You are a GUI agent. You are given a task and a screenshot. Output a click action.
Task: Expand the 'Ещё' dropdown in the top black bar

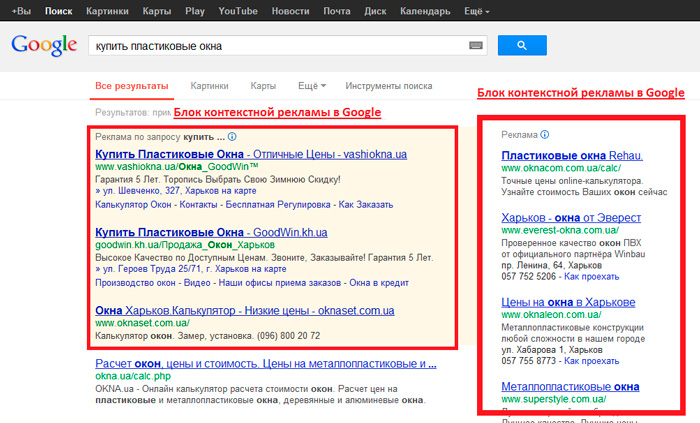[x=476, y=11]
